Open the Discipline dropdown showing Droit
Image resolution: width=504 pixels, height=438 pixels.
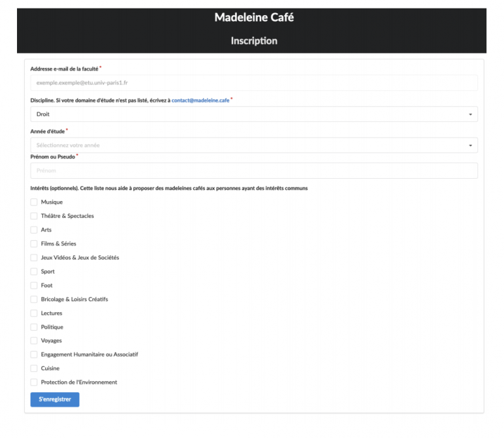(x=254, y=114)
